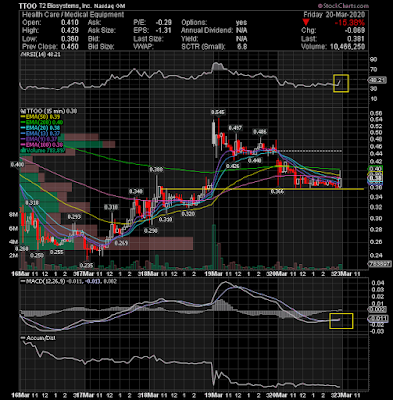The image size is (393, 400).
Task: Click the 0.497 price annotation
Action: (235, 128)
